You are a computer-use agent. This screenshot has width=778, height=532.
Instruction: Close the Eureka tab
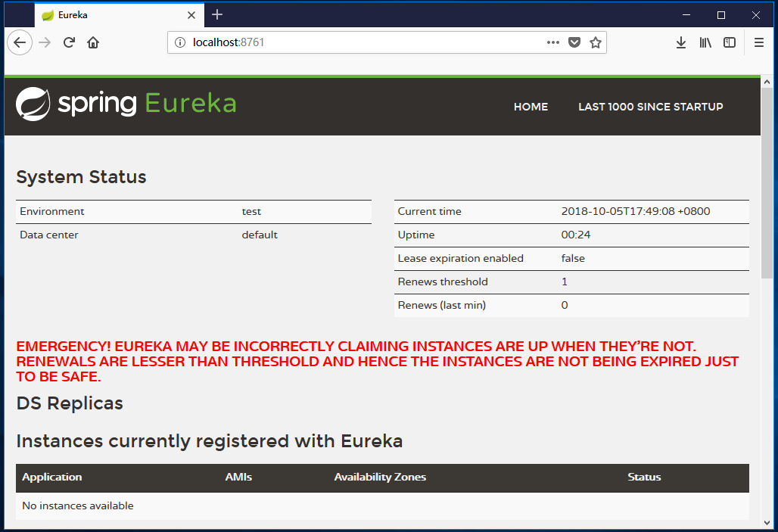click(191, 15)
